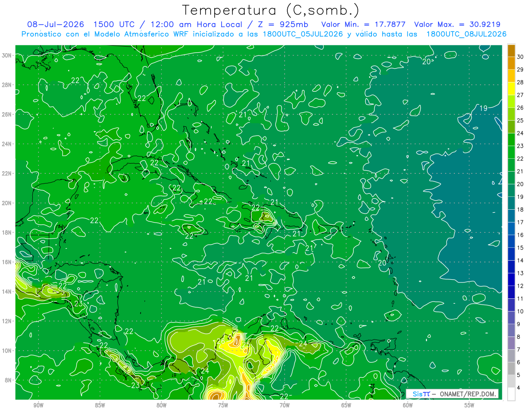Click the 22N latitude axis label
Image resolution: width=532 pixels, height=411 pixels.
(x=7, y=173)
